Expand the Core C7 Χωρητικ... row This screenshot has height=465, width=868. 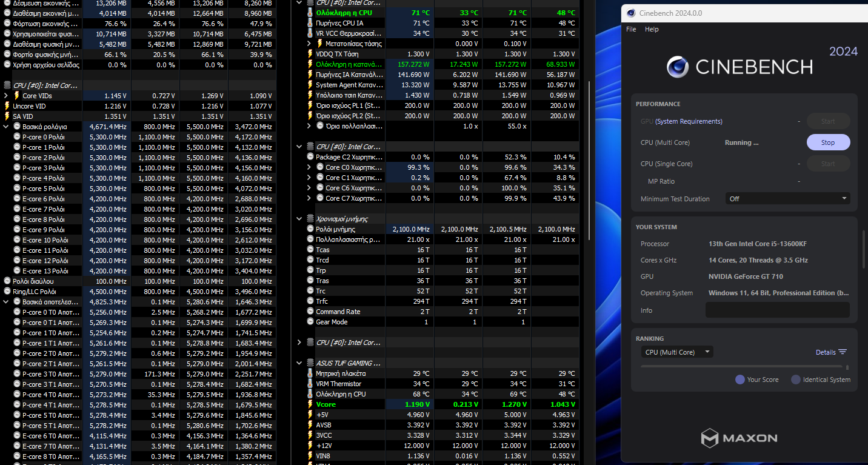(x=310, y=198)
